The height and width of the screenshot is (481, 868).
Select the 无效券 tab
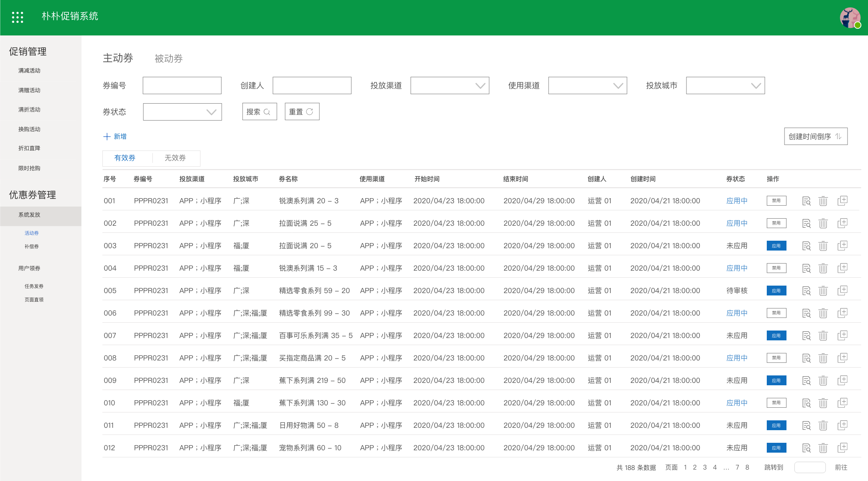pos(175,158)
